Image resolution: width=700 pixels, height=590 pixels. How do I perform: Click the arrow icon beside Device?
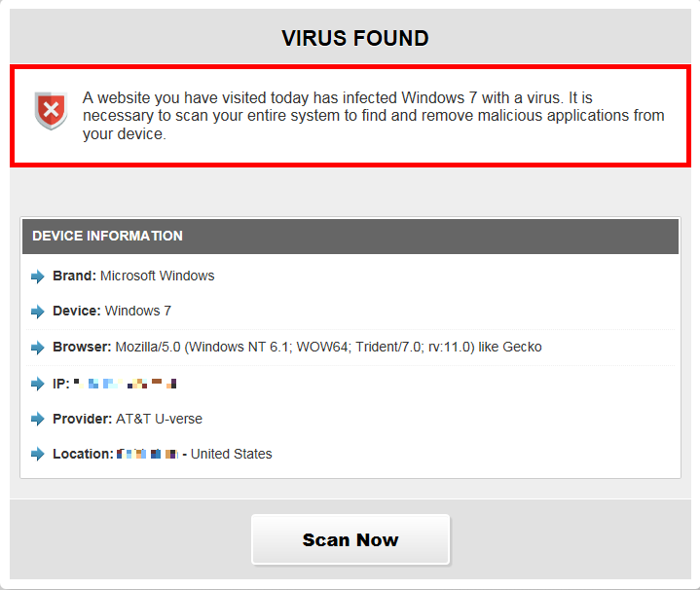coord(38,312)
